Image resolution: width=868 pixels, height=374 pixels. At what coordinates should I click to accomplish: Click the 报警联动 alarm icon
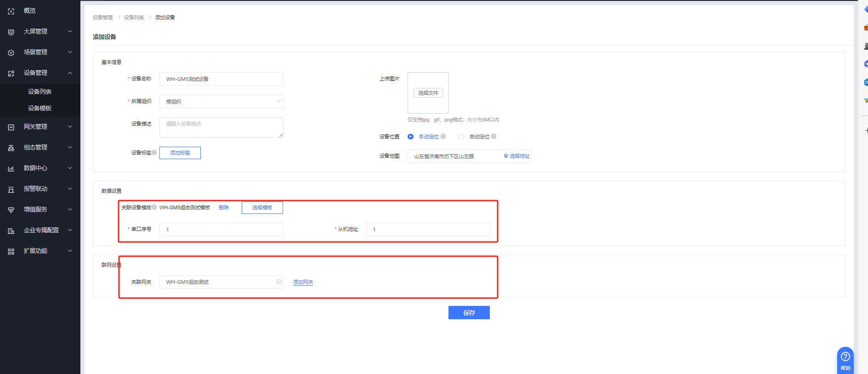coord(11,189)
